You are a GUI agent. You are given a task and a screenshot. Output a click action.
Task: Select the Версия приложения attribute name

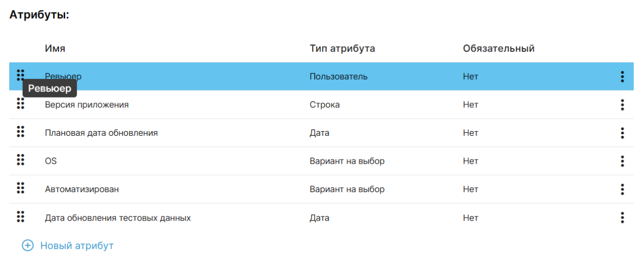tap(87, 105)
